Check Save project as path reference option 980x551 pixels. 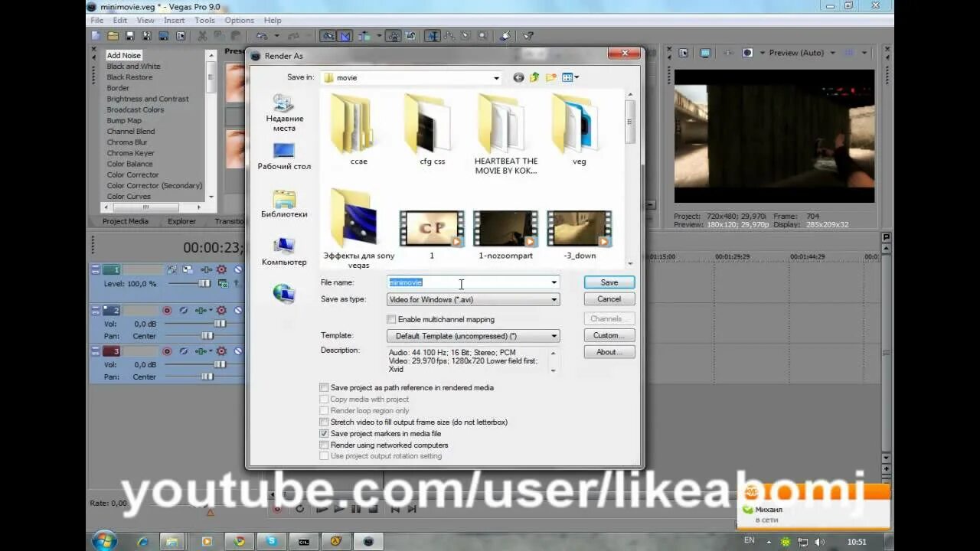(324, 388)
